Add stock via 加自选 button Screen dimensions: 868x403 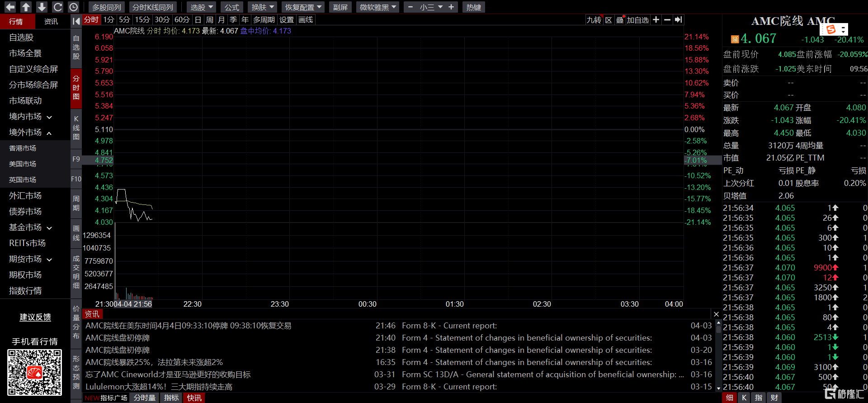click(x=637, y=20)
